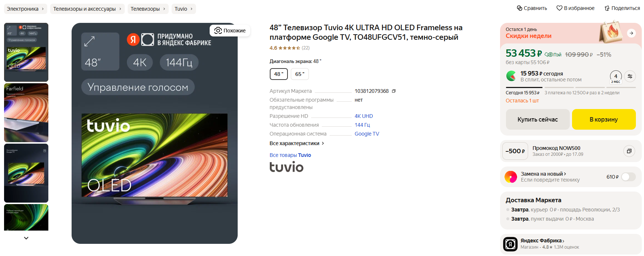Image resolution: width=644 pixels, height=256 pixels.
Task: Select 4 мес split payment term
Action: (616, 77)
